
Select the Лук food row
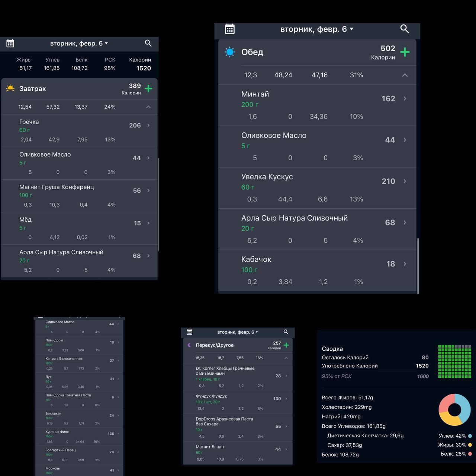coord(79,382)
